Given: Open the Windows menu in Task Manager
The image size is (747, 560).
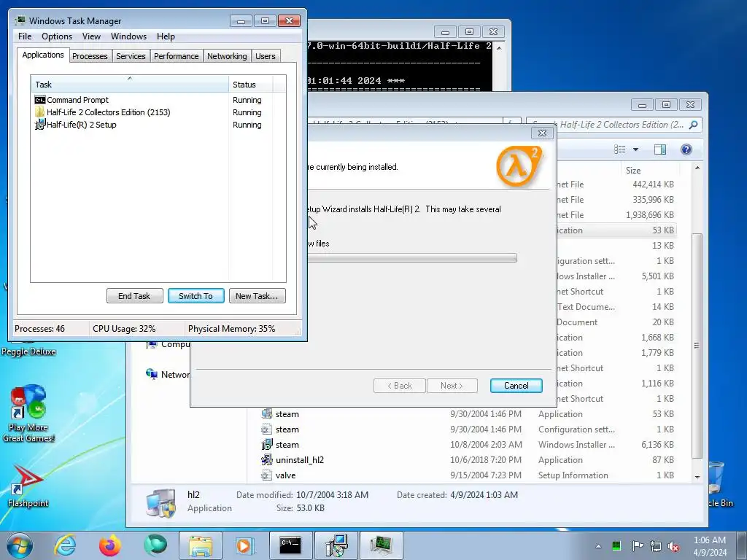Looking at the screenshot, I should point(128,36).
